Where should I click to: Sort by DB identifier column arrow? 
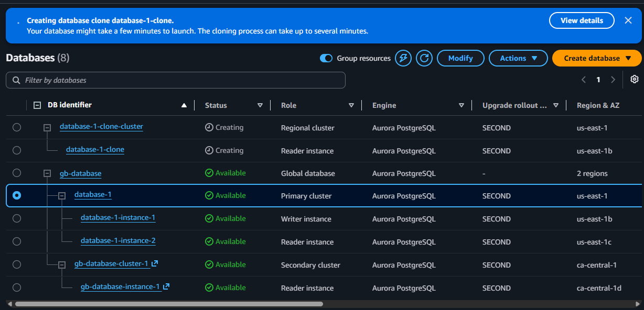[184, 105]
